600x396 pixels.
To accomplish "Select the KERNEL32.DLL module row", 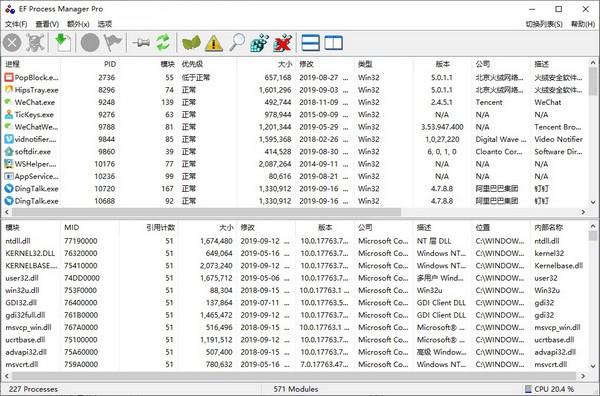I will pyautogui.click(x=295, y=253).
